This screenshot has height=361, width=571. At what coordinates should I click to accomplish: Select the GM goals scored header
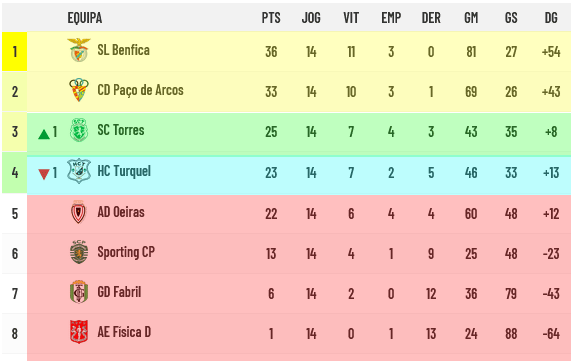pyautogui.click(x=471, y=17)
